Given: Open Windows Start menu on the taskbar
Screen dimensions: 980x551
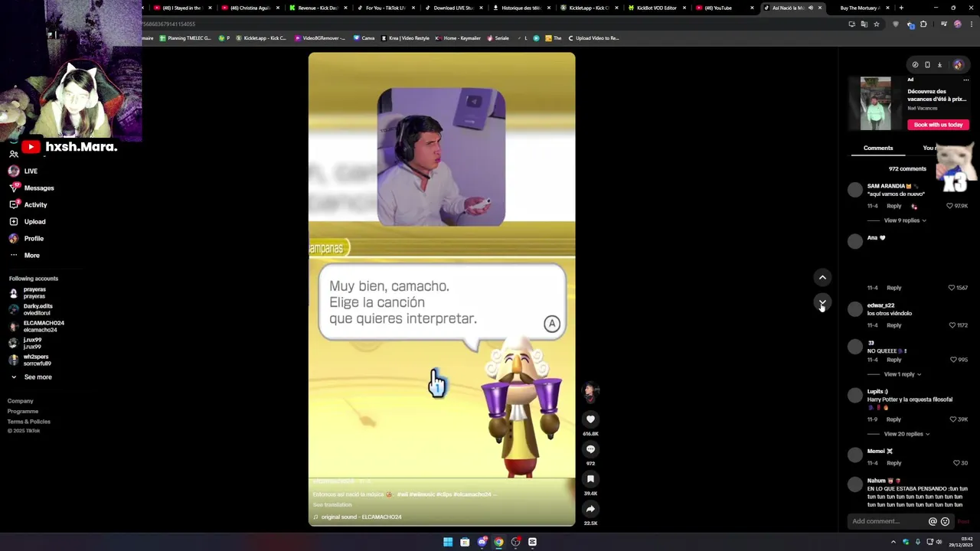Looking at the screenshot, I should click(x=448, y=542).
